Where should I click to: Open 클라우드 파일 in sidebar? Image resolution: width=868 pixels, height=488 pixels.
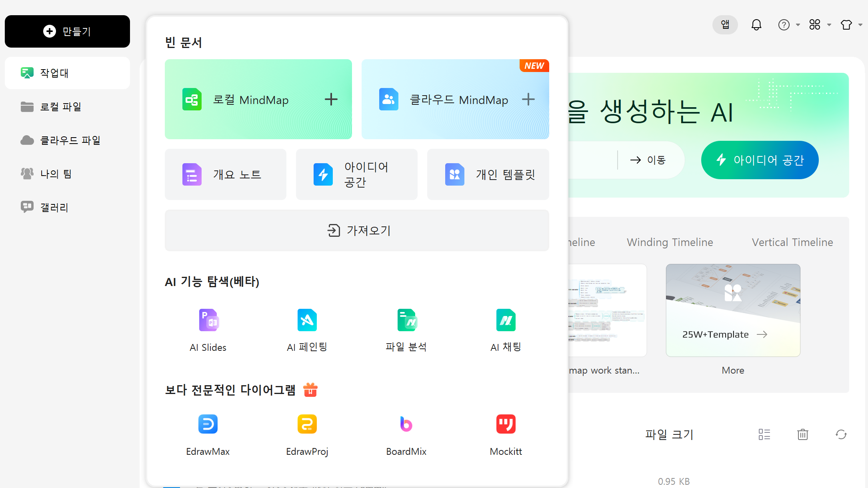point(67,140)
